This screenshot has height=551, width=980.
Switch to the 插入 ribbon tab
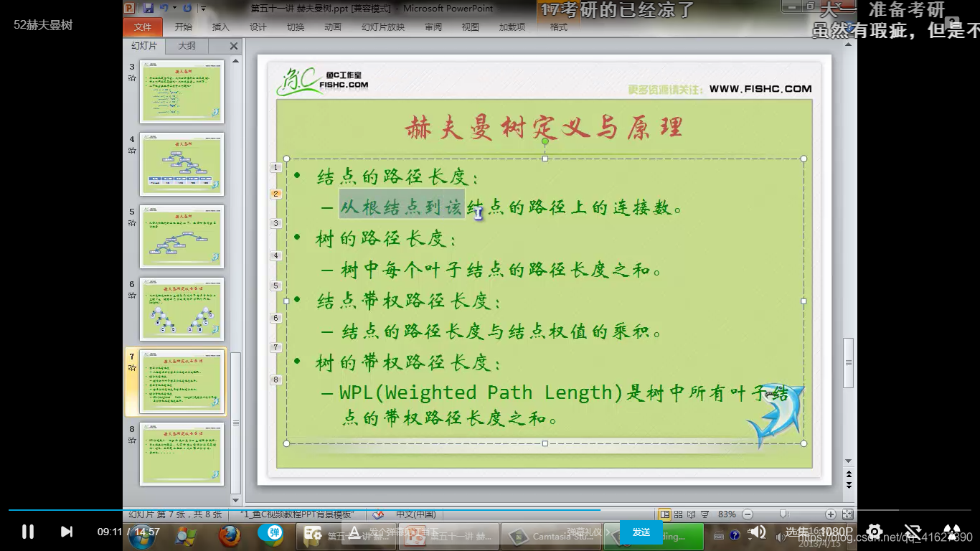tap(221, 27)
